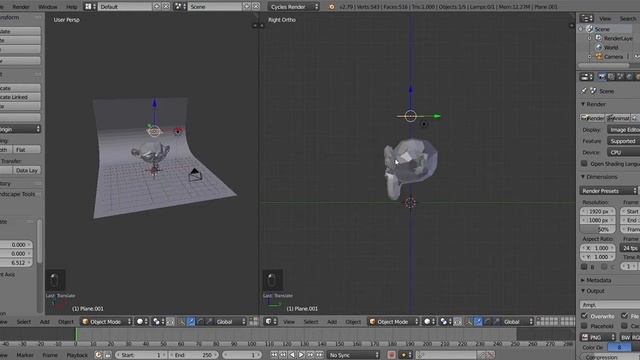Open Global orientation dropdown in right viewport
This screenshot has width=640, height=360.
pos(518,322)
